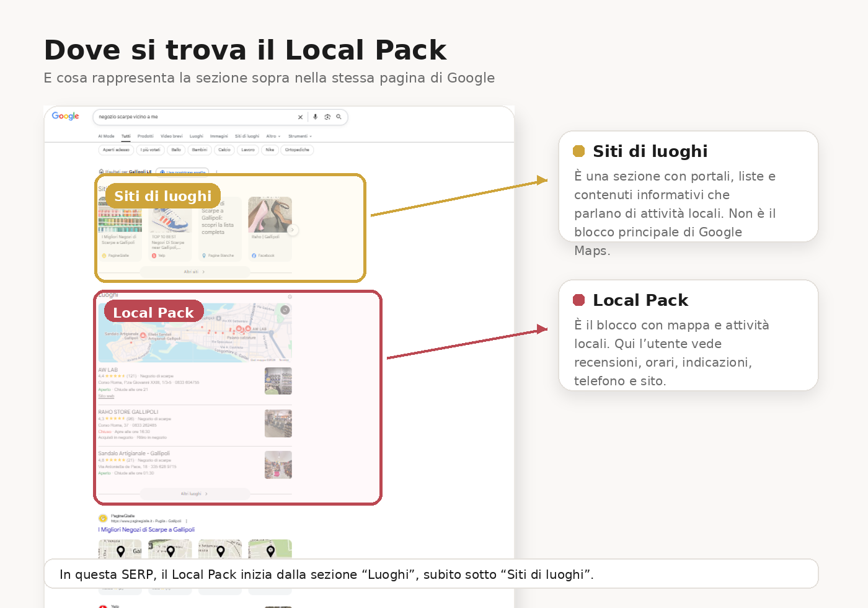The width and height of the screenshot is (868, 608).
Task: Start voice search with the microphone icon
Action: click(315, 117)
